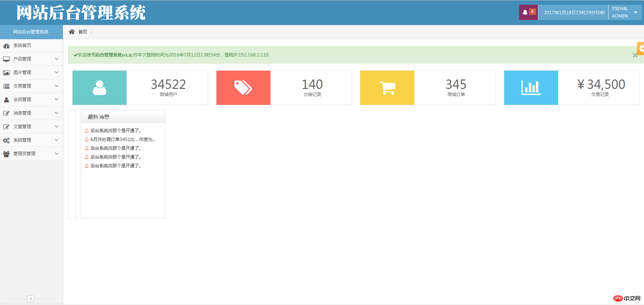Click the 系统首页 dashboard icon

coord(6,46)
